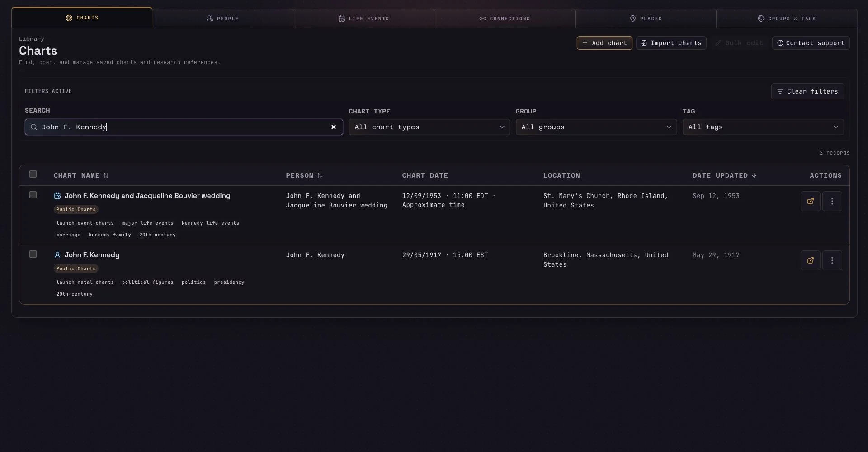Click the event calendar icon beside the wedding chart name
Screen dimensions: 868x452
tap(57, 196)
